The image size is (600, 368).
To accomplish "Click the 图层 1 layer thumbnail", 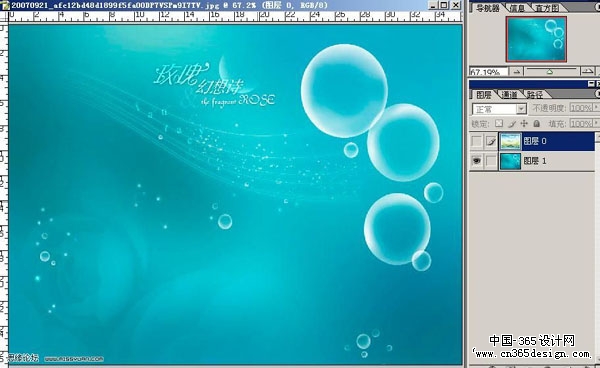I will [510, 161].
